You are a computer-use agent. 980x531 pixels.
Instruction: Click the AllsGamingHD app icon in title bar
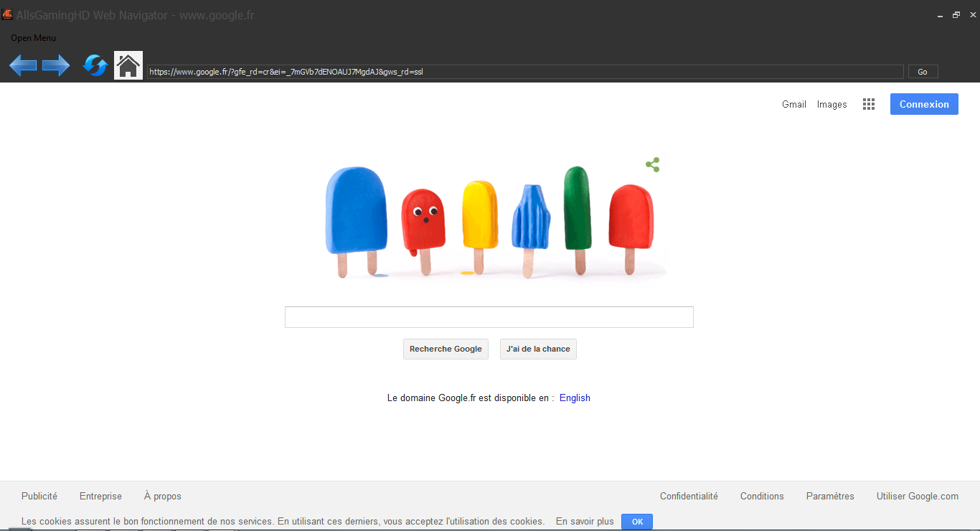[x=7, y=15]
